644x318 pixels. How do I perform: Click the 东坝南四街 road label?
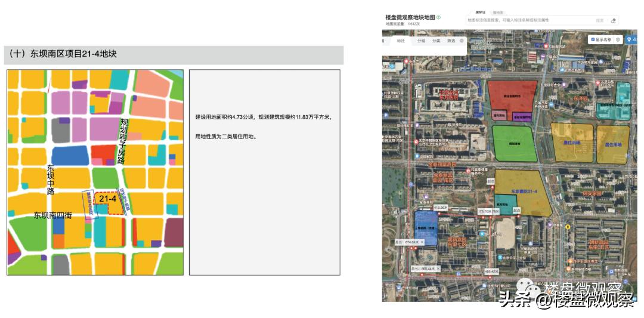(52, 215)
